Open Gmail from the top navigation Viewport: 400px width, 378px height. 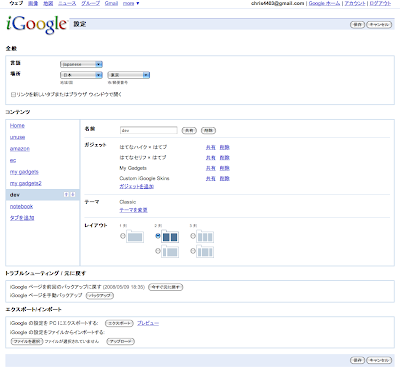(x=111, y=3)
